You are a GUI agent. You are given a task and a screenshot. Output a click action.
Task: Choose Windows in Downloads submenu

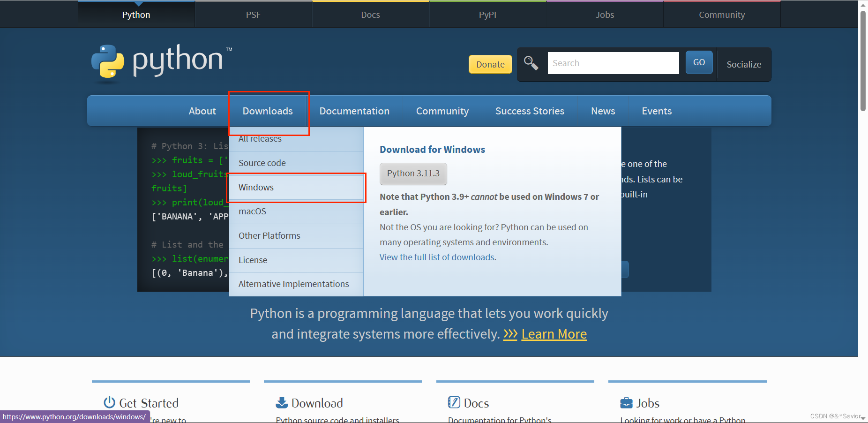coord(296,188)
